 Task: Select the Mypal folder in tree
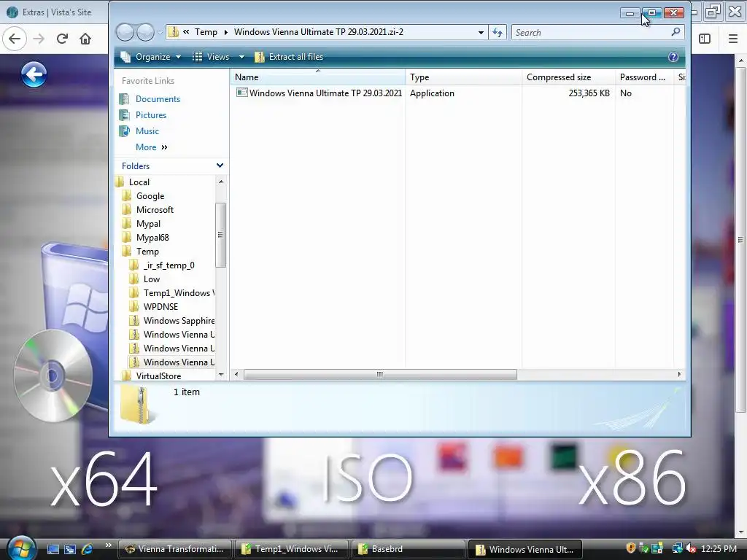[x=148, y=223]
